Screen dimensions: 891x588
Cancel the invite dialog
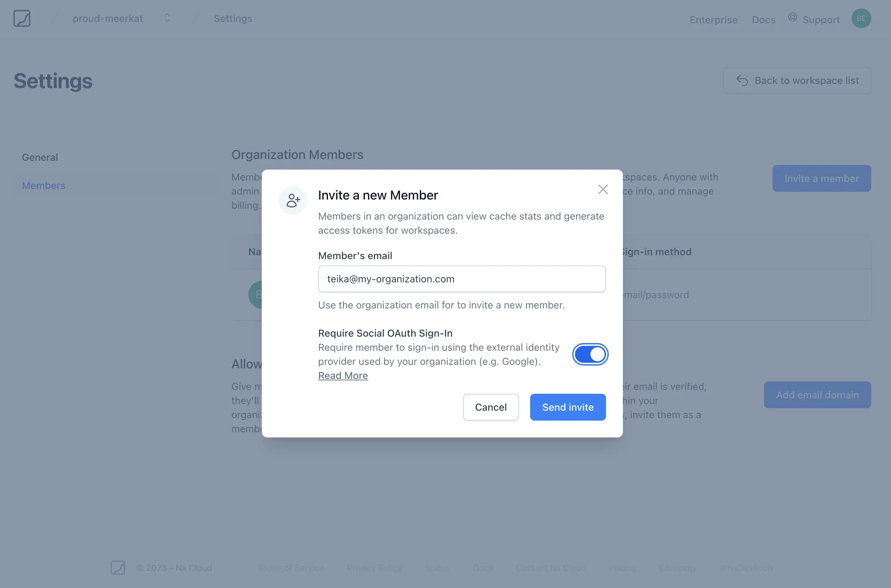click(491, 407)
